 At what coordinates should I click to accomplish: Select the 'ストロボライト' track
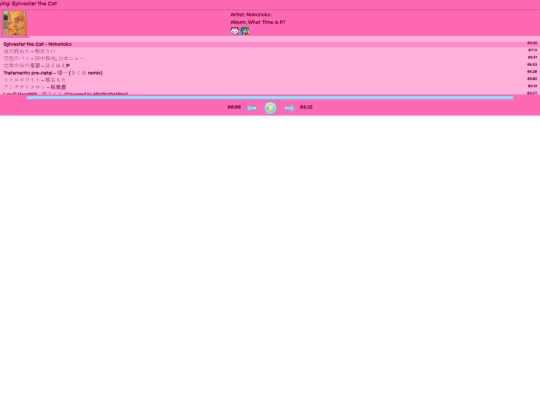270,80
